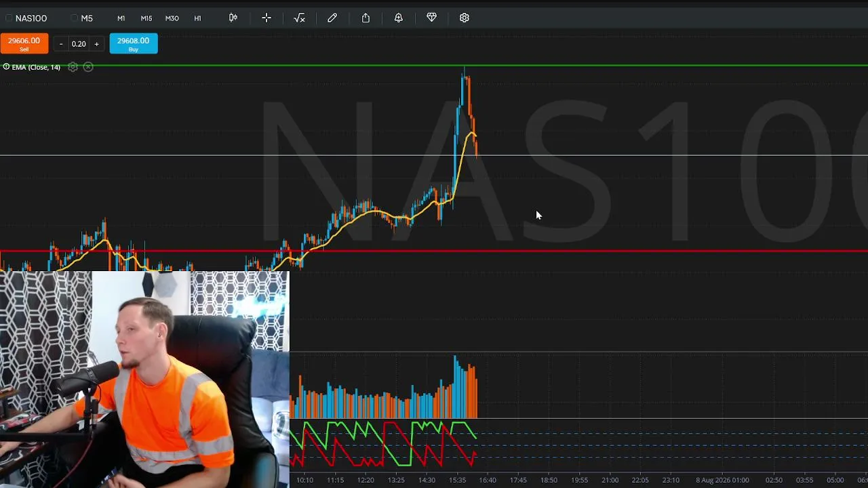The height and width of the screenshot is (488, 868).
Task: Click the 29606.00 Sell button
Action: pyautogui.click(x=24, y=43)
